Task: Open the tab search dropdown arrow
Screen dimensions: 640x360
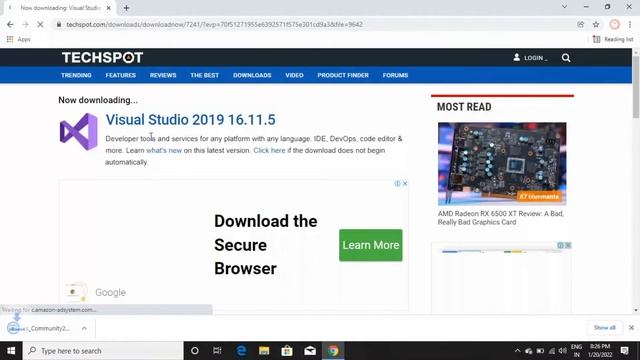Action: (x=564, y=7)
